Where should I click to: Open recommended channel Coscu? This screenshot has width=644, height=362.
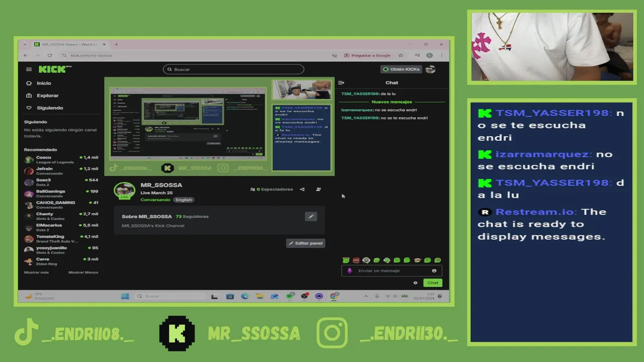(61, 160)
